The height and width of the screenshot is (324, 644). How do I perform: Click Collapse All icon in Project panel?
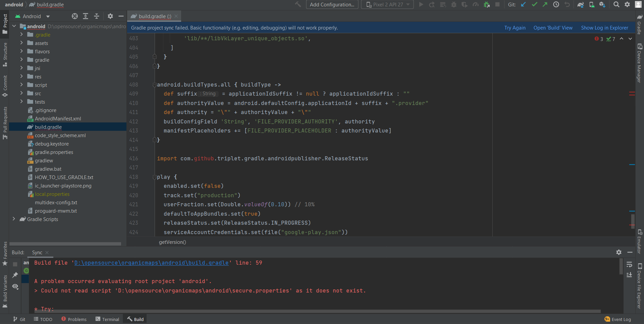97,16
